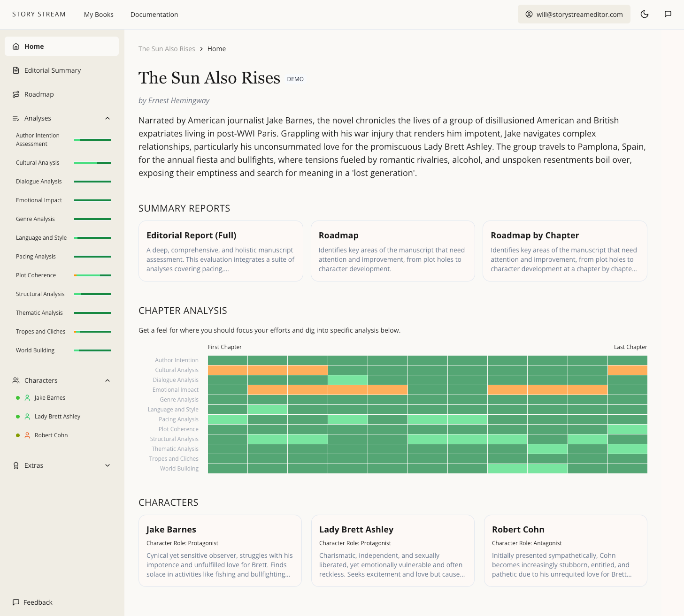Viewport: 684px width, 616px height.
Task: Click the user account avatar icon
Action: pyautogui.click(x=529, y=14)
